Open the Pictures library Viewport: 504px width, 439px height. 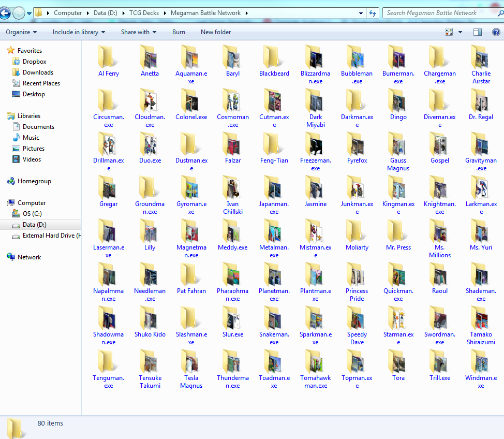pyautogui.click(x=28, y=149)
